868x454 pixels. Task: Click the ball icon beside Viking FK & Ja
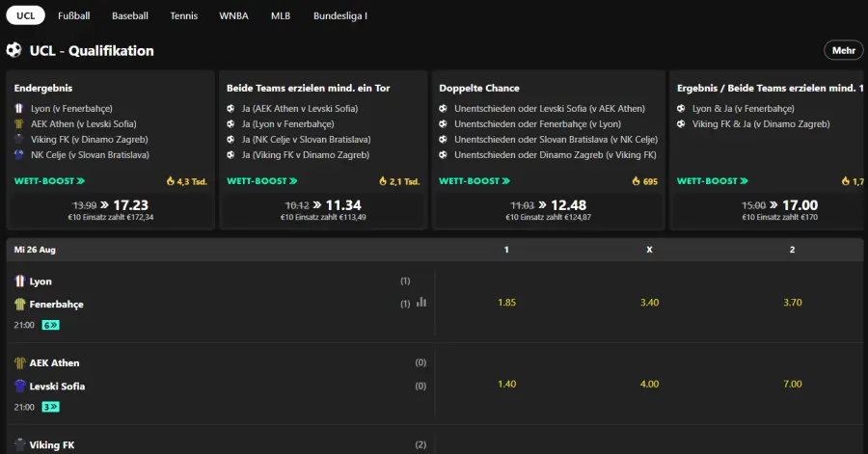(682, 124)
